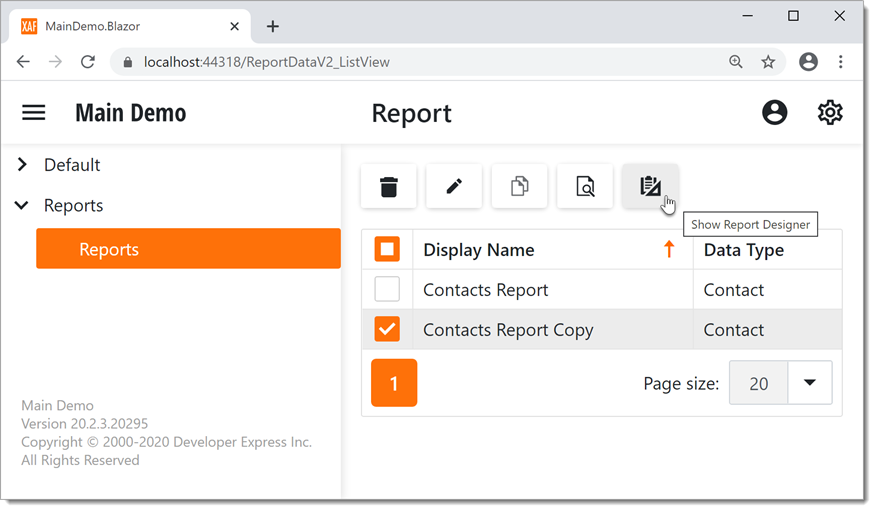Viewport: 874px width, 510px height.
Task: Close the MainDemo.Blazor tab
Action: coord(235,26)
